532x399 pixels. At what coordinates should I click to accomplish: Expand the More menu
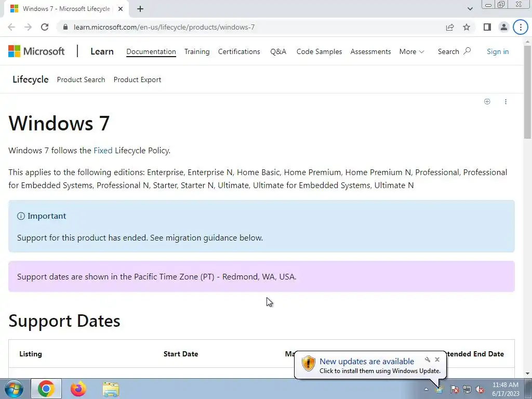(411, 51)
